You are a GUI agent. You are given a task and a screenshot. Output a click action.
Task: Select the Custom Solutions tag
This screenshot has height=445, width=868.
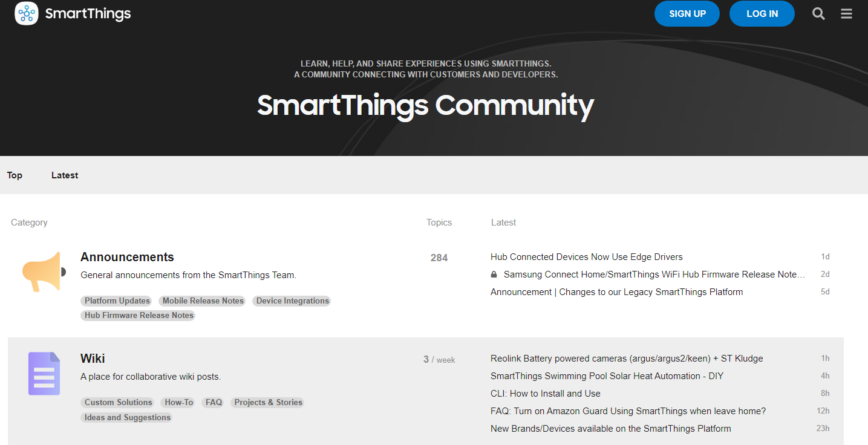[119, 402]
